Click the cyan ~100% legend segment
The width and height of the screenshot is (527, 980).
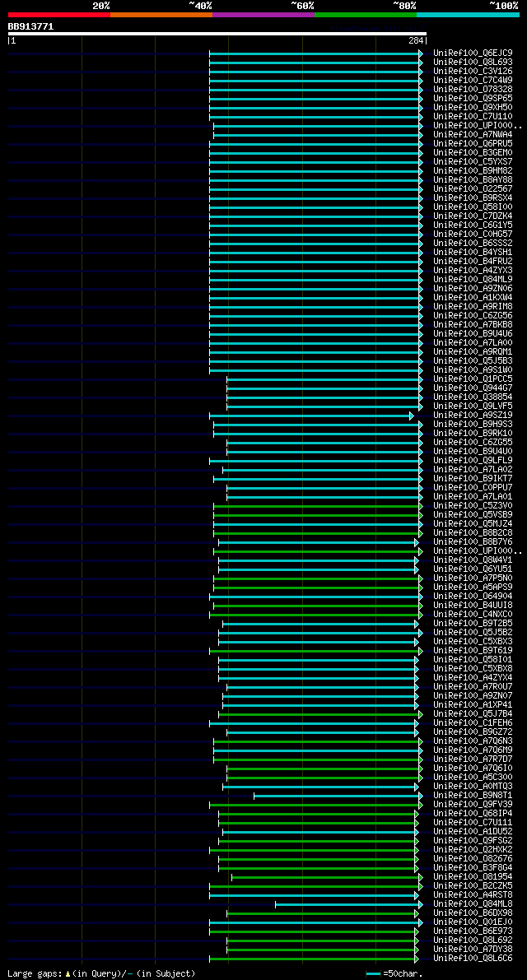(x=469, y=14)
